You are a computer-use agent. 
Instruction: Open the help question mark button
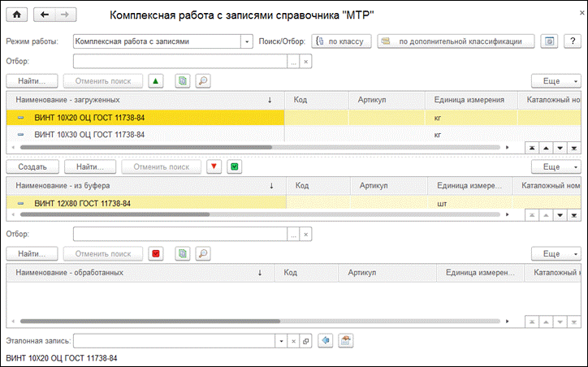(573, 41)
